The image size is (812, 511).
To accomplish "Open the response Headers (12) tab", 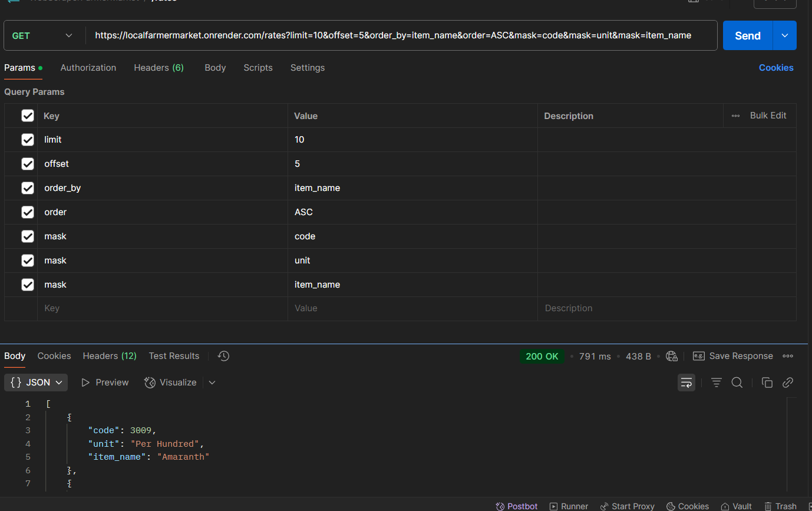I will 110,356.
